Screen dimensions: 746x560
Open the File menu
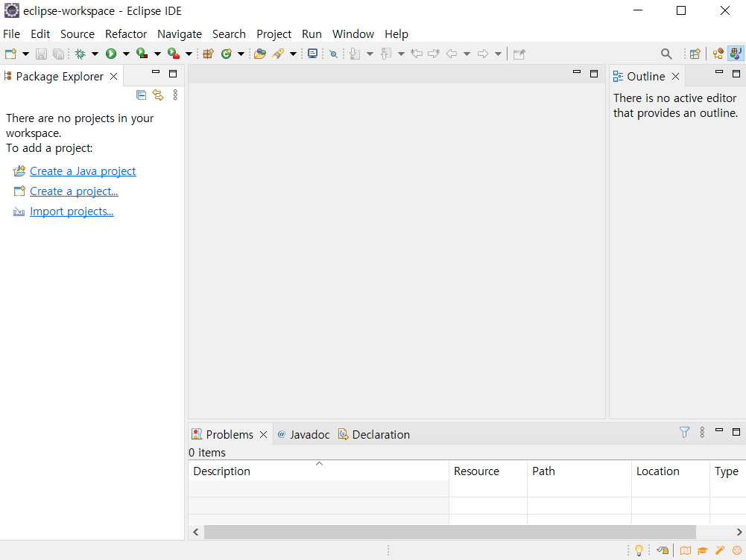11,34
